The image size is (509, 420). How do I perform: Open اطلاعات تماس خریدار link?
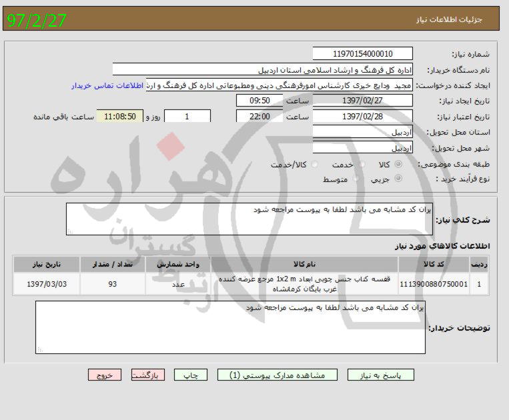coord(107,85)
